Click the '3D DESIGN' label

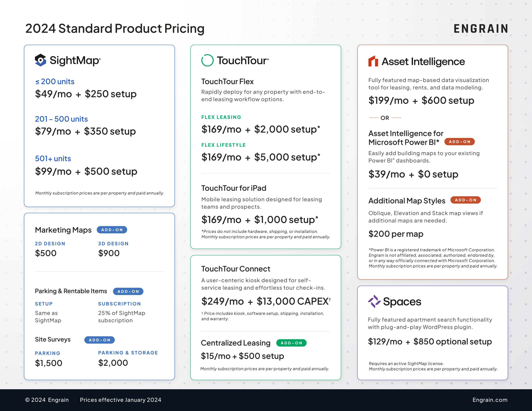click(x=113, y=244)
